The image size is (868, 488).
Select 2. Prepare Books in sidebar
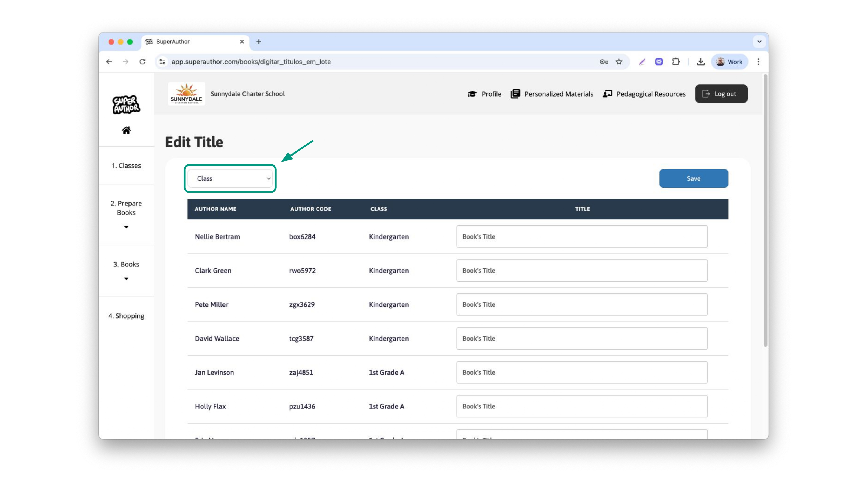tap(126, 208)
